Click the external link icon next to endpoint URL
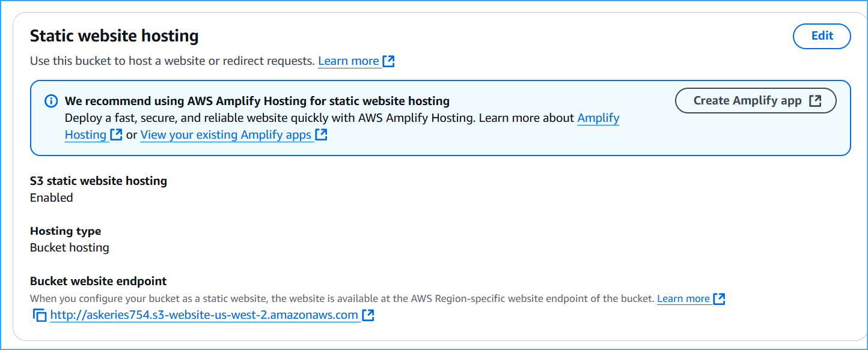The image size is (868, 350). 368,315
